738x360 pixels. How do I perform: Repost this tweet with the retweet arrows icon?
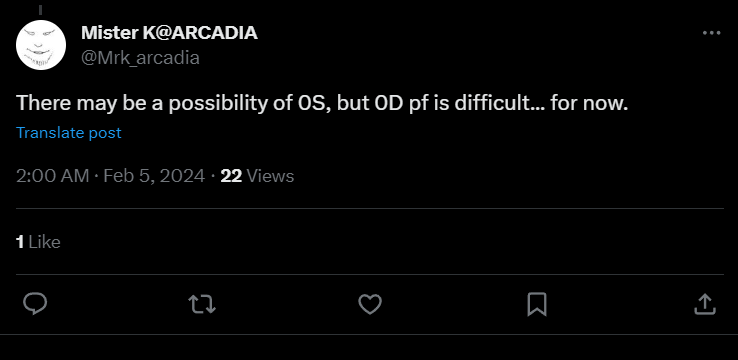202,304
